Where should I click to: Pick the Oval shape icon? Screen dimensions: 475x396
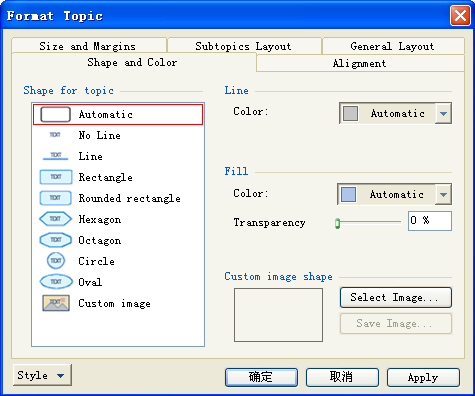pos(56,282)
